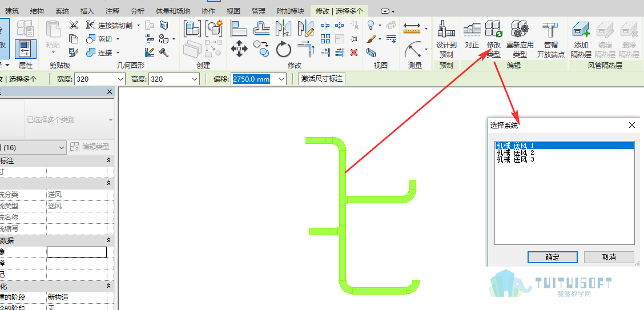Select the Move tool
This screenshot has height=310, width=644.
(239, 49)
